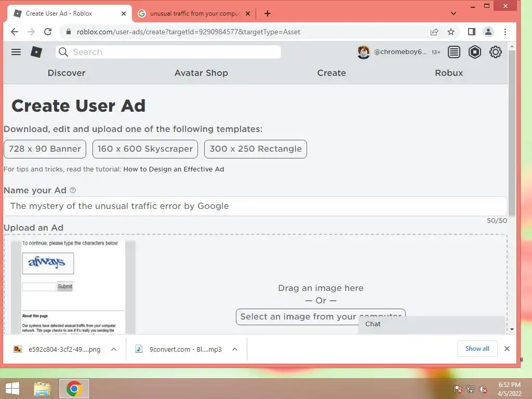
Task: Open the Discover menu item
Action: coord(66,73)
